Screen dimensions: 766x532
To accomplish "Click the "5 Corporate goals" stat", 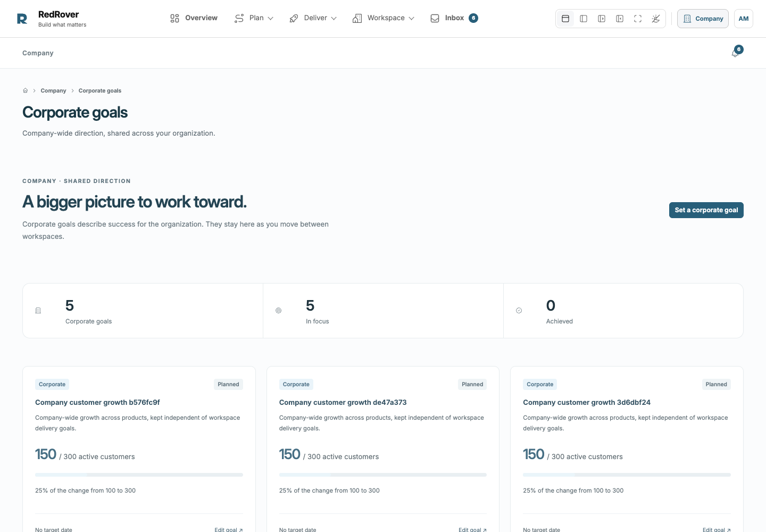I will tap(143, 311).
